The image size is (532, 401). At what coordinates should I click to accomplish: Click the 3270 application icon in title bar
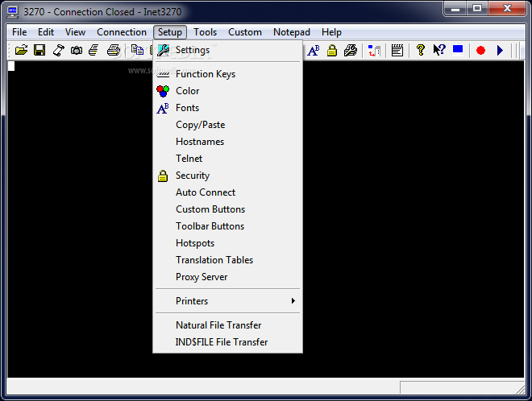(13, 11)
